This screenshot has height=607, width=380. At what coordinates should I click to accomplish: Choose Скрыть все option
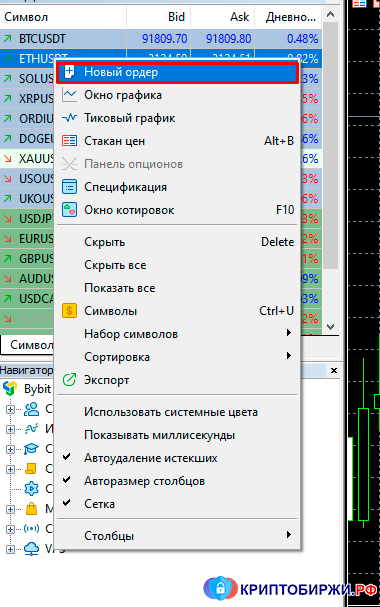(177, 265)
